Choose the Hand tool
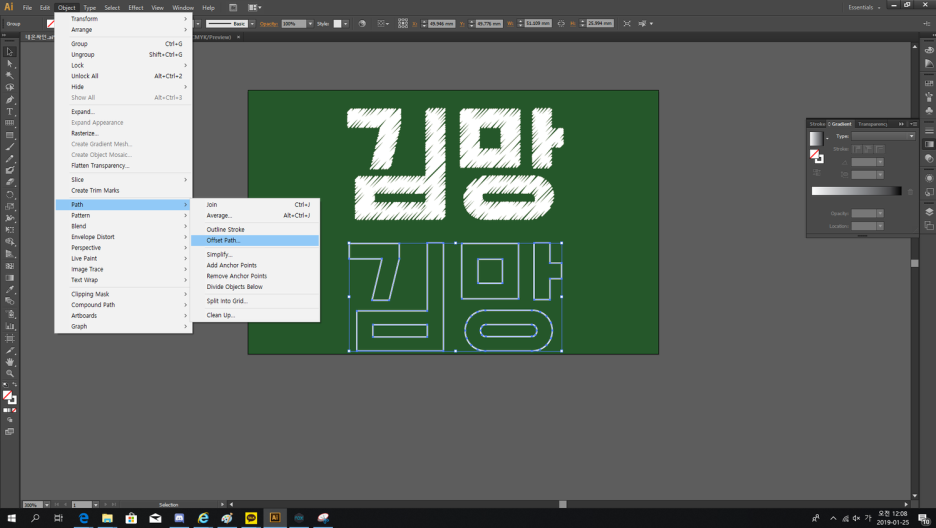This screenshot has height=528, width=936. (x=10, y=362)
